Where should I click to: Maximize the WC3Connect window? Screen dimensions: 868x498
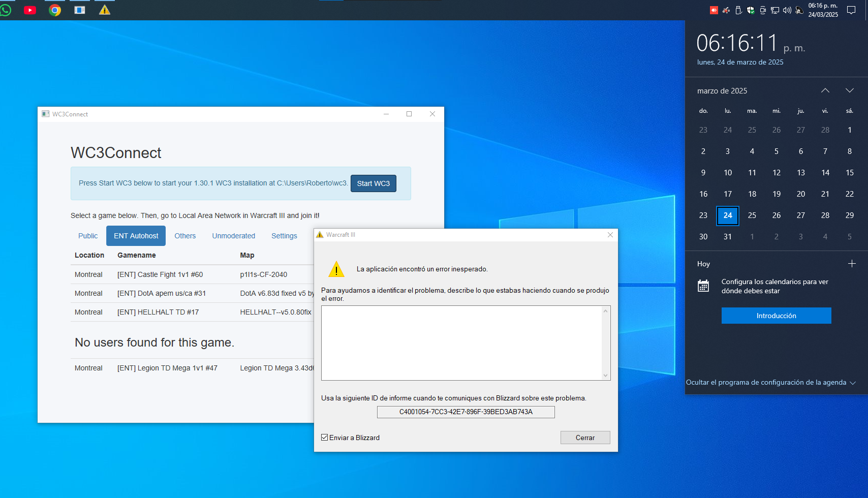tap(409, 114)
